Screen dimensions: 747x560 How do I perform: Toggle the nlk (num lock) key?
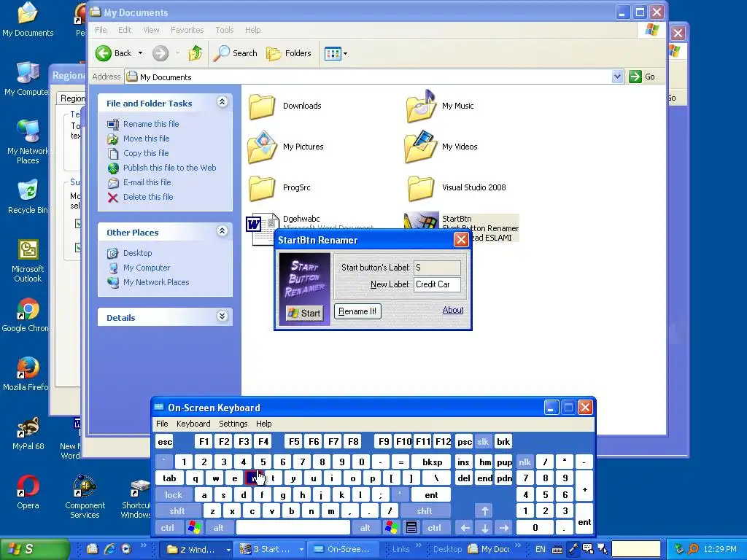(525, 462)
